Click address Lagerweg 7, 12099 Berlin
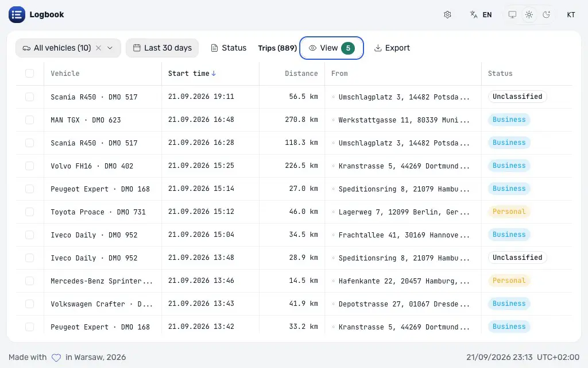This screenshot has width=588, height=368. pyautogui.click(x=404, y=212)
